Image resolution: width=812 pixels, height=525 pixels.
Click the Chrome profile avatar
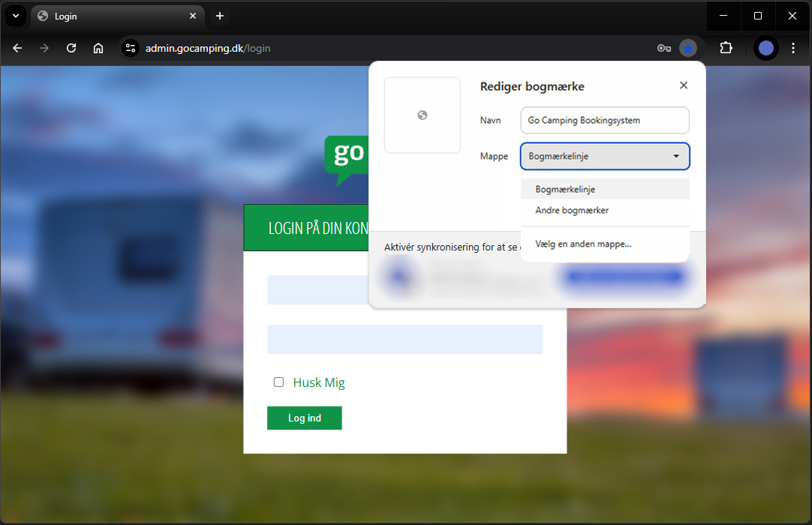pyautogui.click(x=765, y=48)
